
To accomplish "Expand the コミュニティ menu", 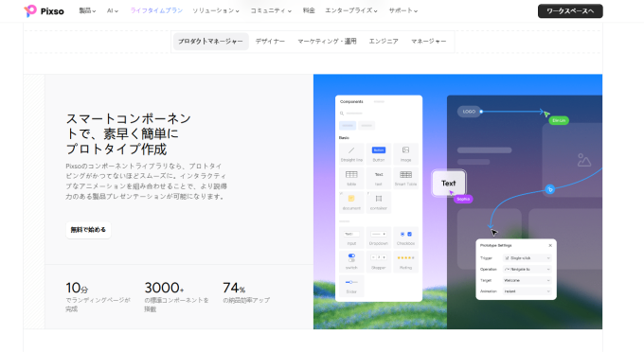I will click(x=271, y=10).
